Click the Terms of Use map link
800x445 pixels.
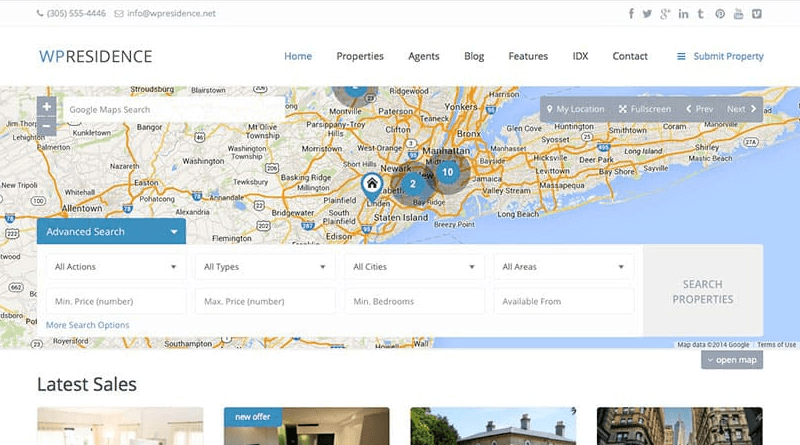click(x=776, y=345)
